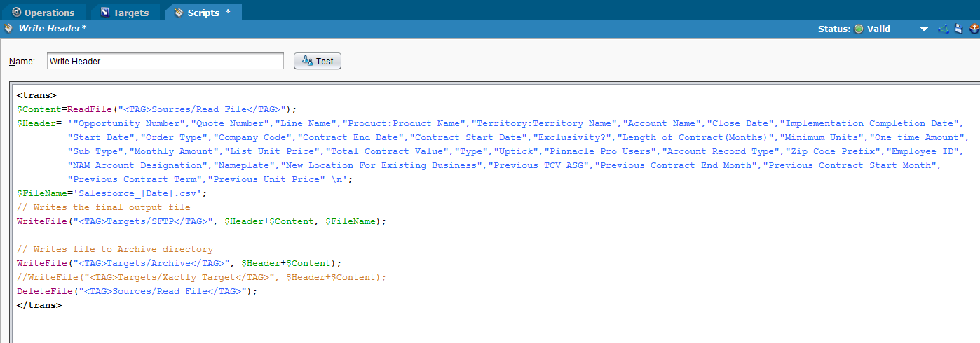Click the Test button
980x343 pixels.
coord(318,61)
